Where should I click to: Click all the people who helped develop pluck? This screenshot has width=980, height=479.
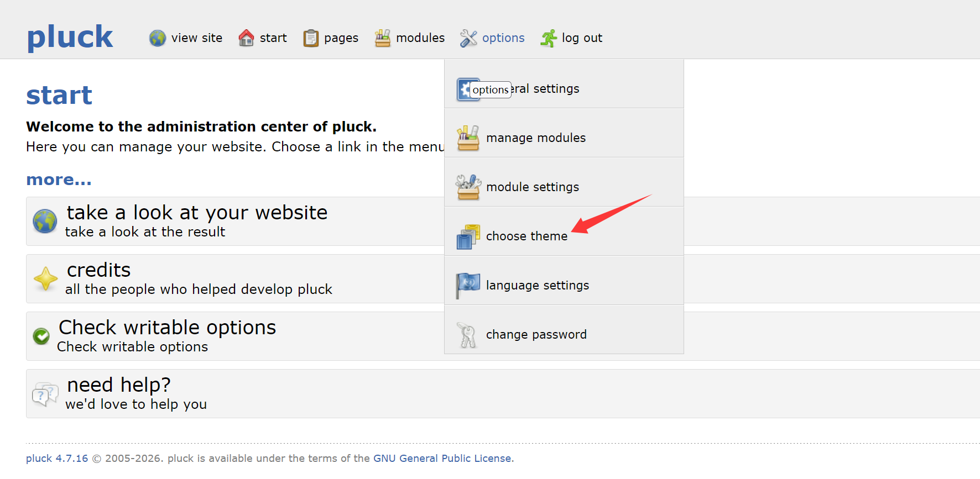pos(199,289)
